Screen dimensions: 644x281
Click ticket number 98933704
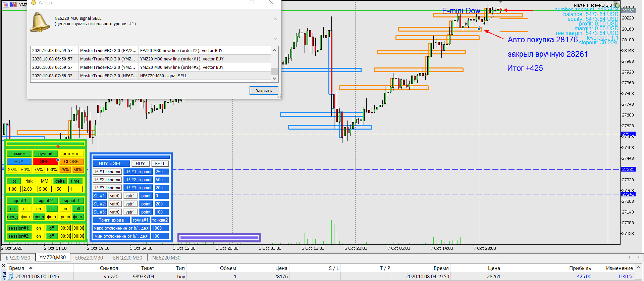(x=144, y=276)
